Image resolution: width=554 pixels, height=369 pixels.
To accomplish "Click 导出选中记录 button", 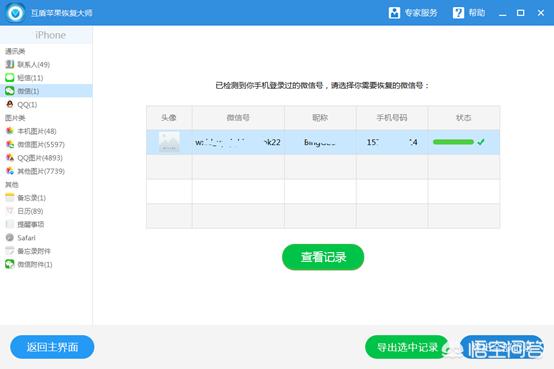I will tap(407, 347).
